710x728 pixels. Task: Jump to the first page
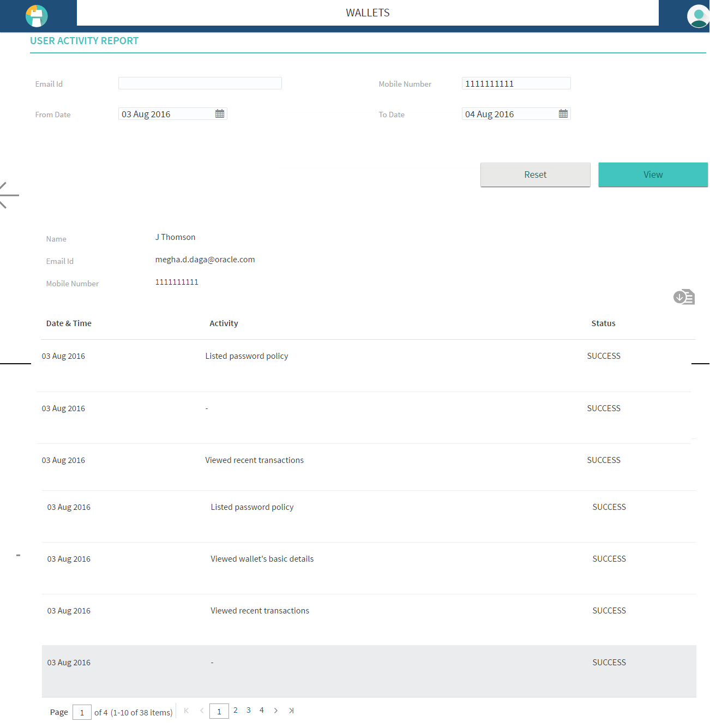pos(186,711)
